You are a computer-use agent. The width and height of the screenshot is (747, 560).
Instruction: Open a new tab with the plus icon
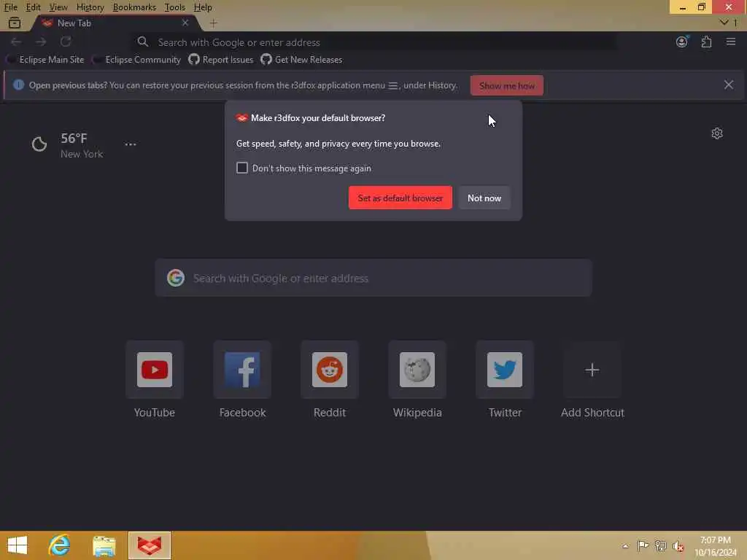pyautogui.click(x=214, y=23)
